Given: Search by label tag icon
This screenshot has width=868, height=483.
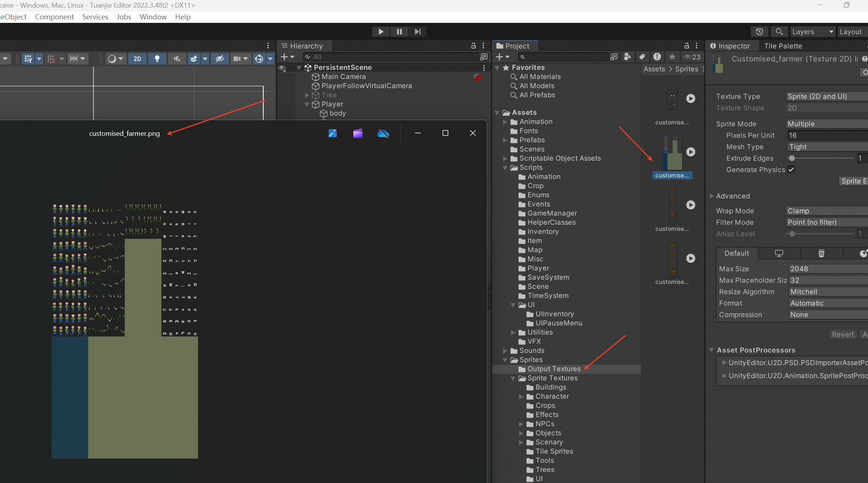Looking at the screenshot, I should coord(643,57).
